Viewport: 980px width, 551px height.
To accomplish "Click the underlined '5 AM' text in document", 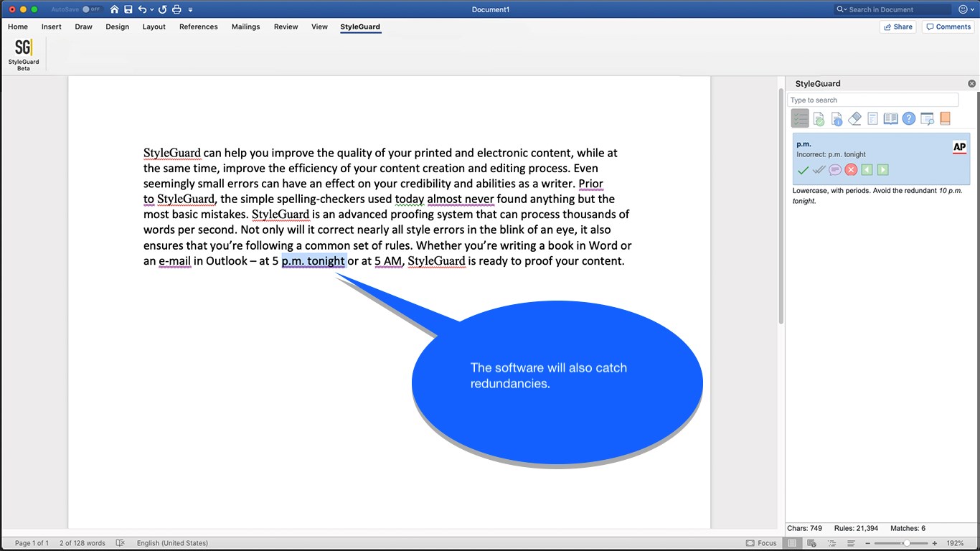I will (x=389, y=261).
